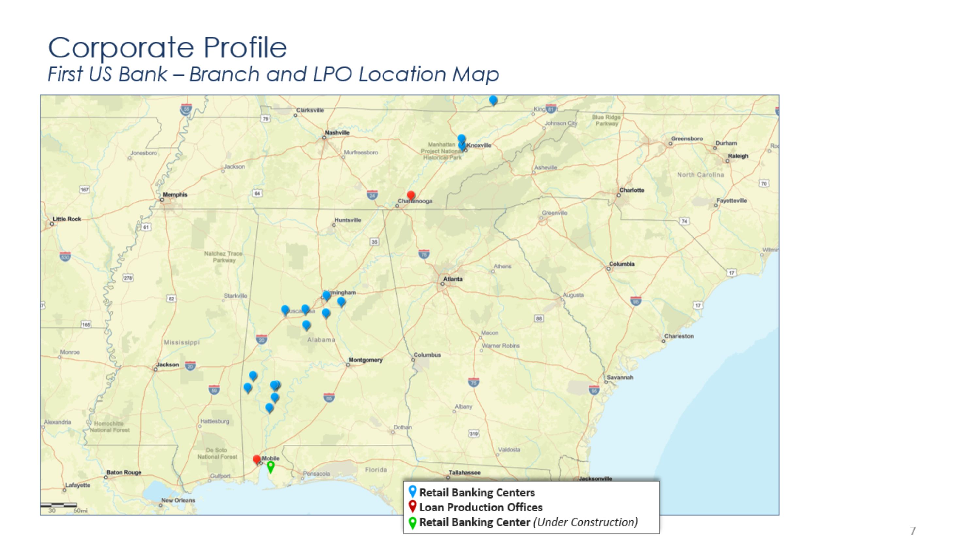Click the red pin at Chattanooga

pos(411,195)
